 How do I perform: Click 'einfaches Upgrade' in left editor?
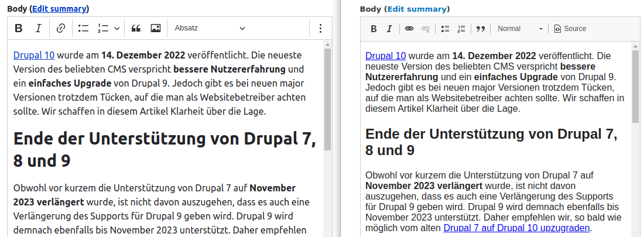click(x=70, y=83)
